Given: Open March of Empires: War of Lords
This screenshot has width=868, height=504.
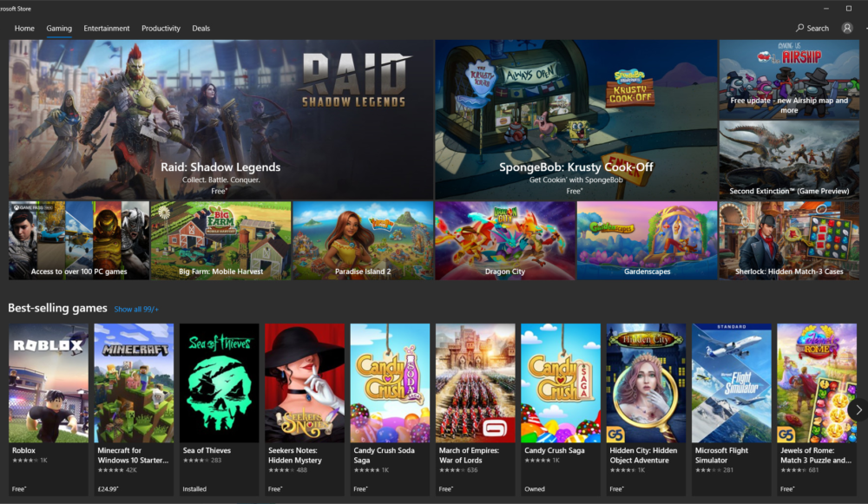Looking at the screenshot, I should 475,409.
